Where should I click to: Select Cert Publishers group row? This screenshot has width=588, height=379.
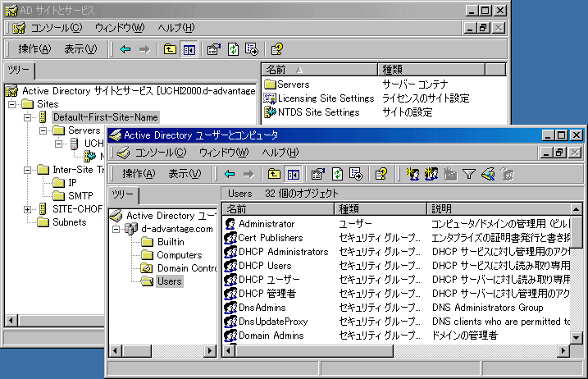[397, 238]
